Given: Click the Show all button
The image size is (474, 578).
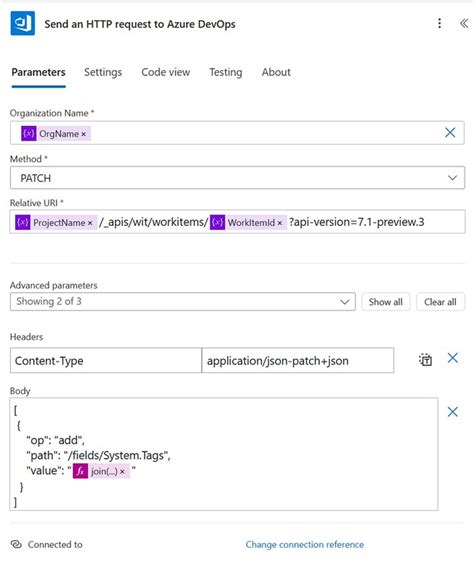Looking at the screenshot, I should point(386,302).
